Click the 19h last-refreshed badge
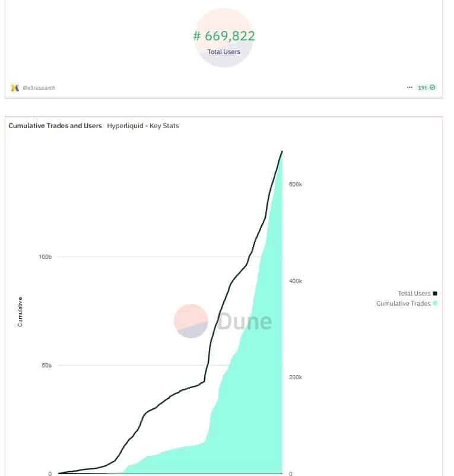This screenshot has width=454, height=476. click(423, 87)
